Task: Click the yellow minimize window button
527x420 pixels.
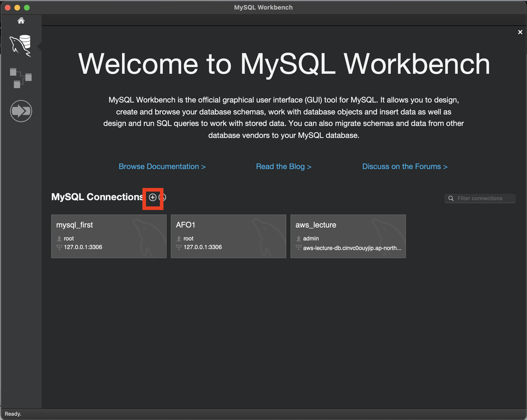Action: tap(17, 8)
